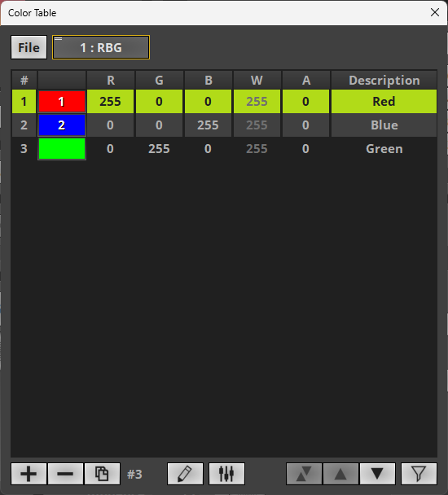Click the invert order double-triangle button
448x495 pixels.
[304, 474]
